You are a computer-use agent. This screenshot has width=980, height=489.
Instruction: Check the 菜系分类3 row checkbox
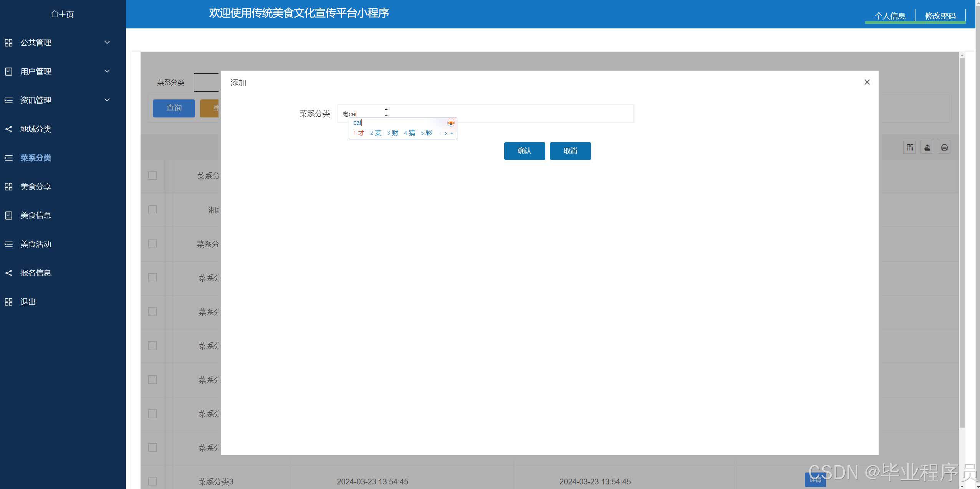point(152,481)
